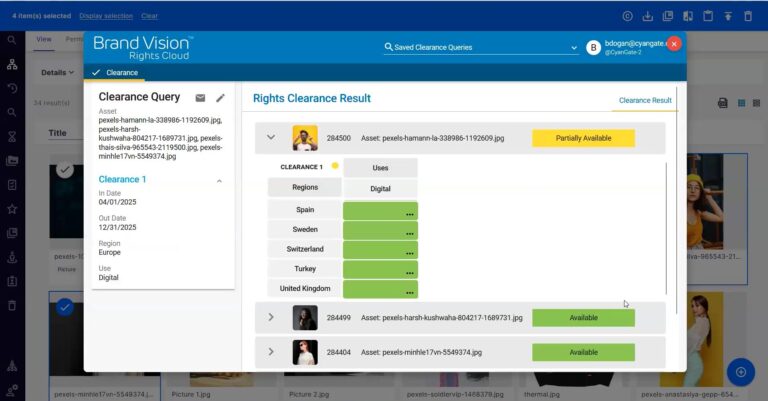The width and height of the screenshot is (768, 401).
Task: Click the Uses header cell
Action: 380,167
